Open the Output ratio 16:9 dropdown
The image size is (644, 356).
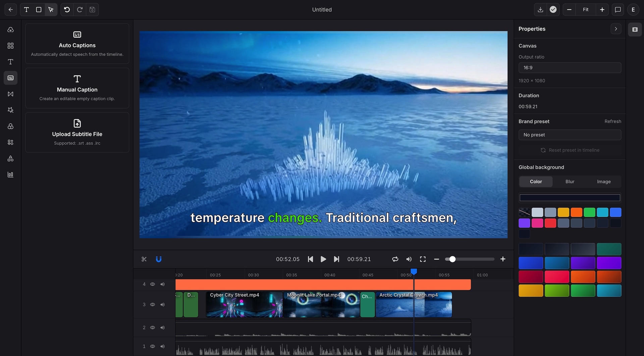click(570, 67)
